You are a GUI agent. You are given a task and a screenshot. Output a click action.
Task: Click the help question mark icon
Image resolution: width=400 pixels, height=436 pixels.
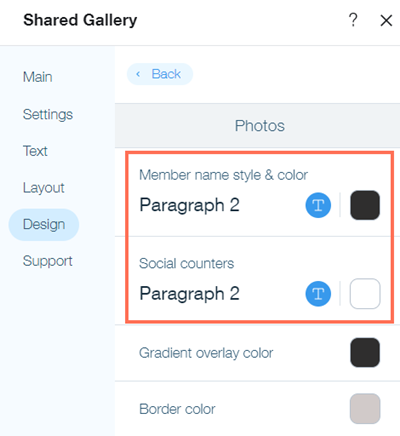pyautogui.click(x=353, y=20)
